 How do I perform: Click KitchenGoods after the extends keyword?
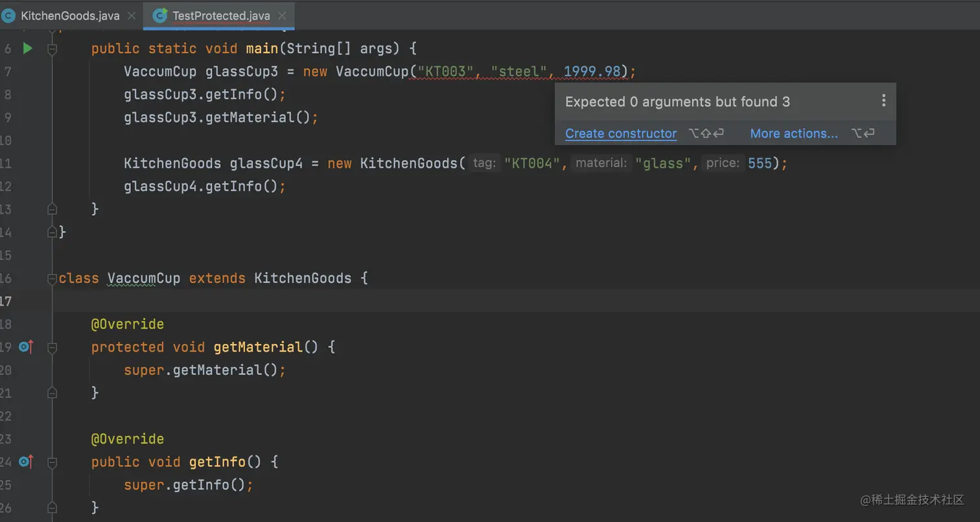point(303,278)
